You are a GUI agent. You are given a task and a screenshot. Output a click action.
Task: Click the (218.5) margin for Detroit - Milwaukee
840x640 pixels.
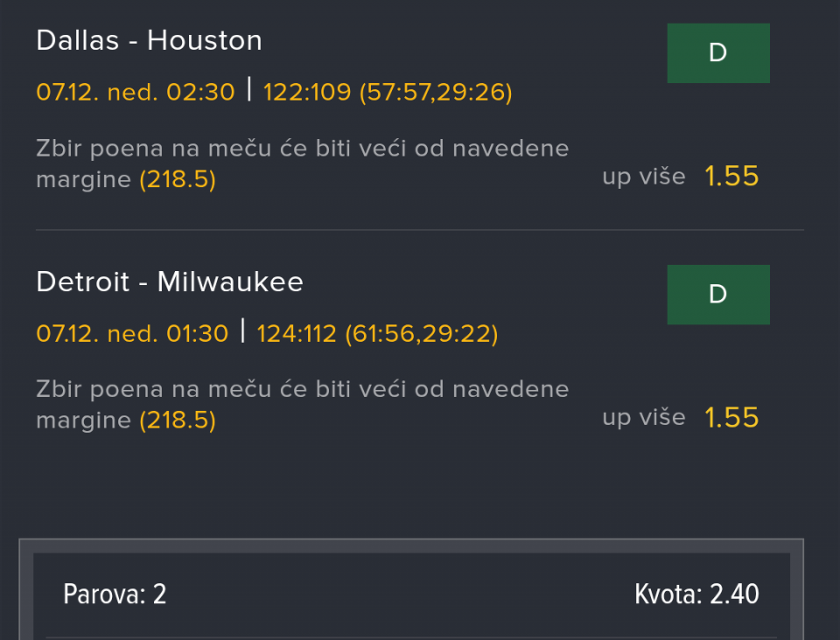coord(178,421)
